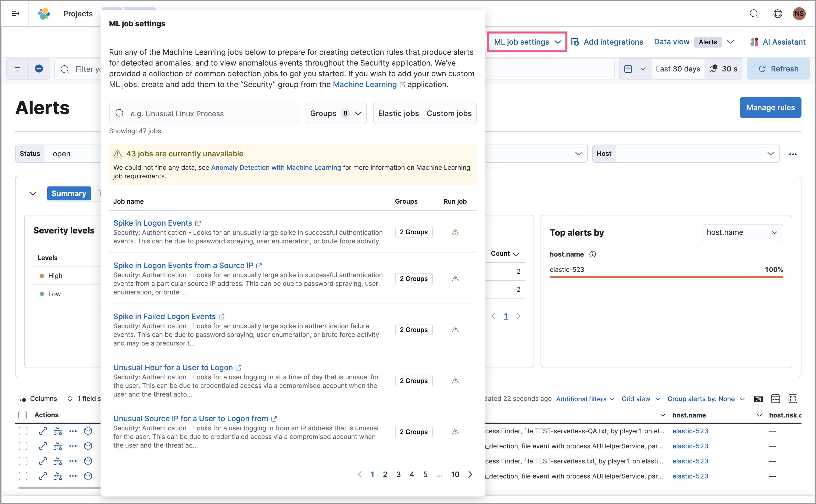Open the Groups filter dropdown
816x504 pixels.
coord(336,113)
